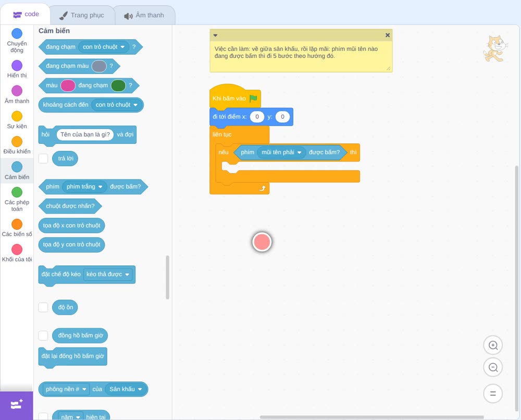Viewport: 521px width, 420px height.
Task: Click the x value field in 'đi tới điểm'
Action: click(257, 117)
